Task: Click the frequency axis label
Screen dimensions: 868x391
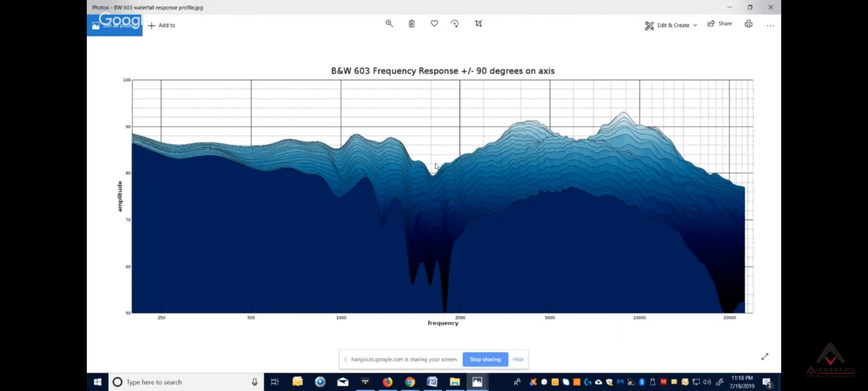Action: point(443,323)
